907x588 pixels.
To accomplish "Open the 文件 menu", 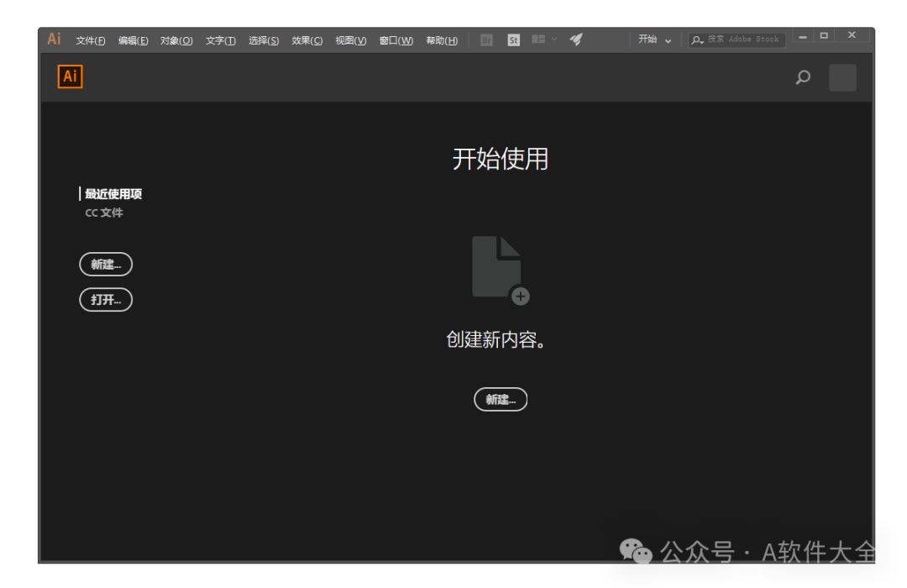I will pos(91,39).
